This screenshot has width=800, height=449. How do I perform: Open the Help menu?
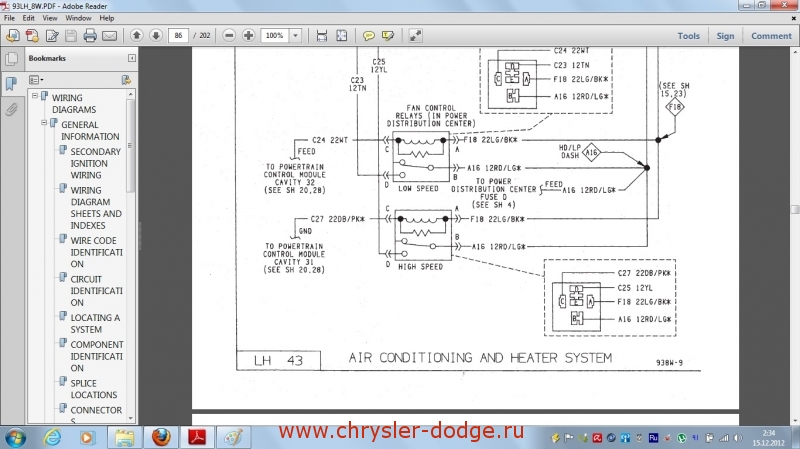point(107,18)
